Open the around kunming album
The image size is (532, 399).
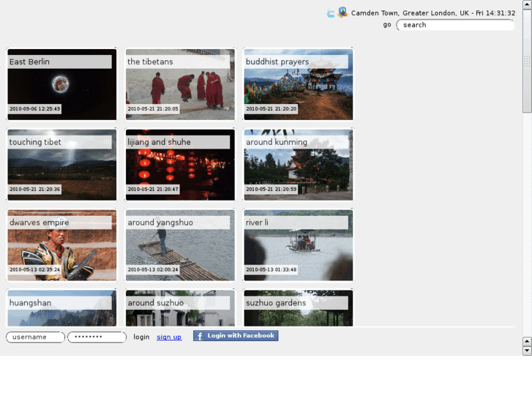tap(298, 165)
